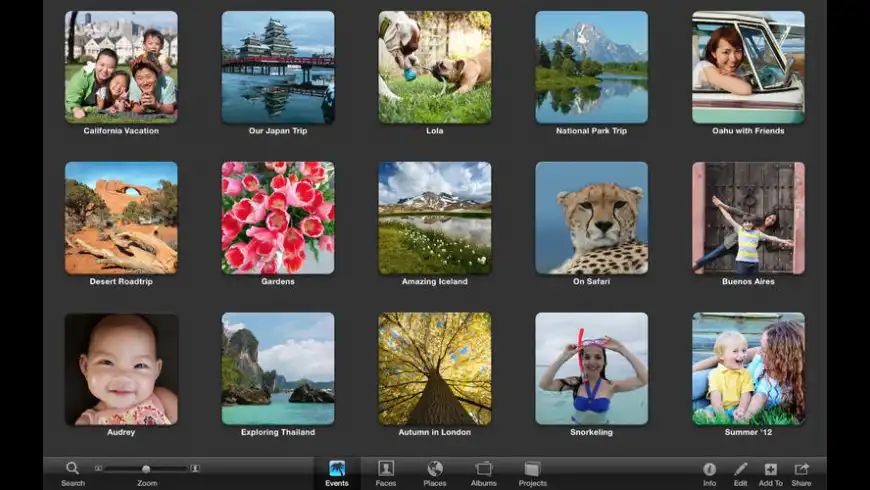Click the Exploring Thailand event label
The image size is (870, 490).
point(278,433)
